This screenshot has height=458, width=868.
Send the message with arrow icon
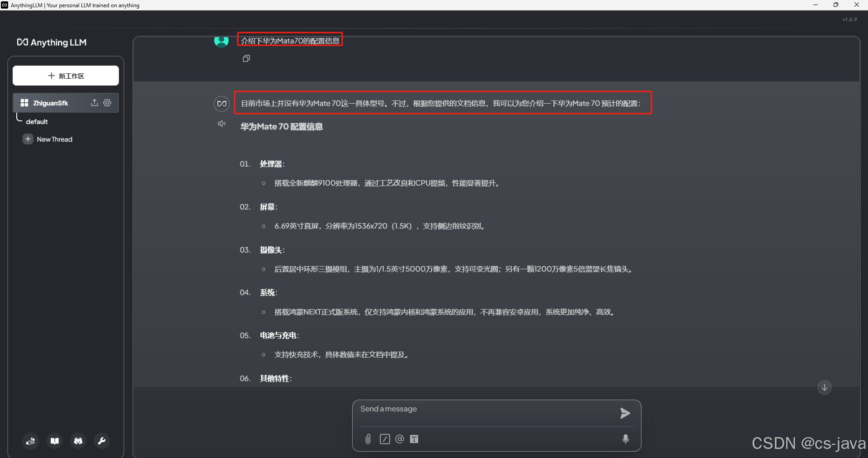point(625,413)
